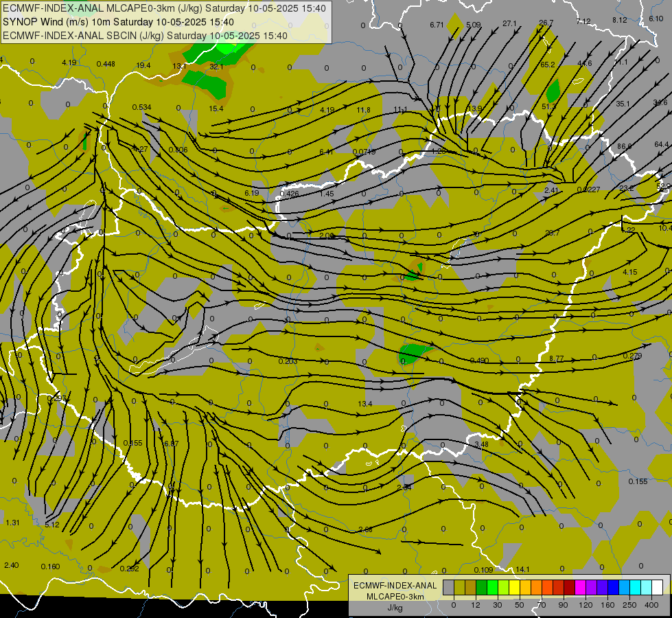Click the map value '14.1'
Viewport: 672px width, 618px height.
click(522, 569)
